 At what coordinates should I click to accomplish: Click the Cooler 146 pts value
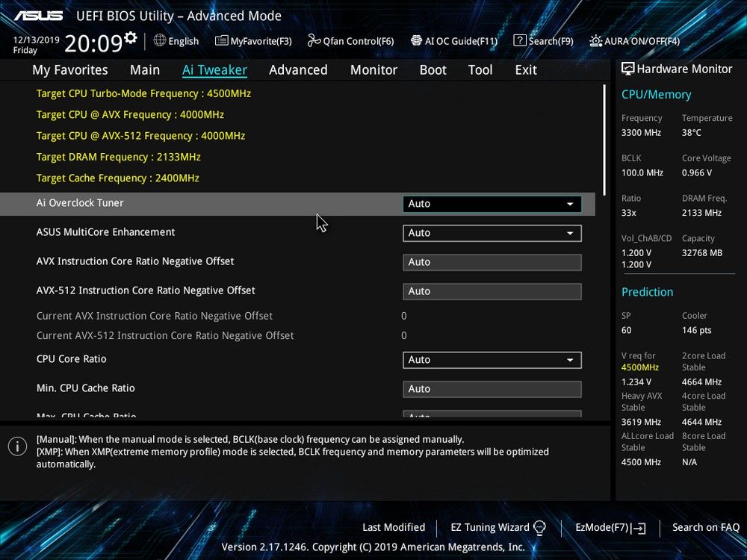696,331
